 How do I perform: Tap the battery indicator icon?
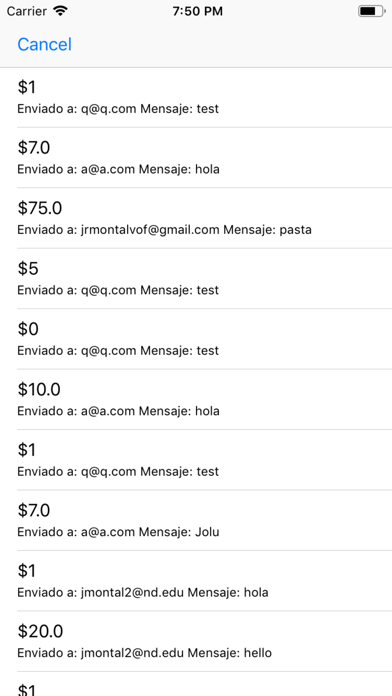(372, 11)
